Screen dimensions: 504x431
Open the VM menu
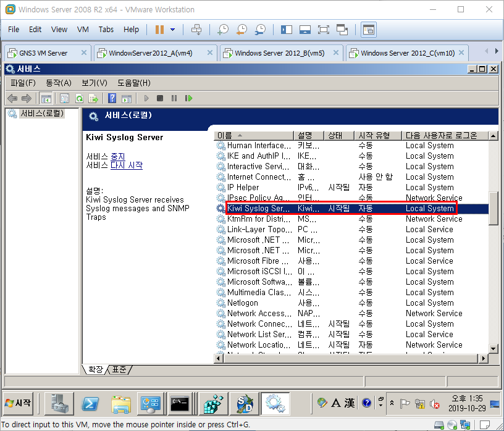pos(83,29)
